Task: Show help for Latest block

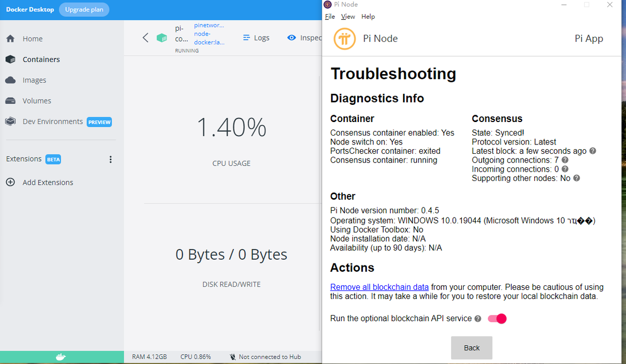Action: click(593, 151)
